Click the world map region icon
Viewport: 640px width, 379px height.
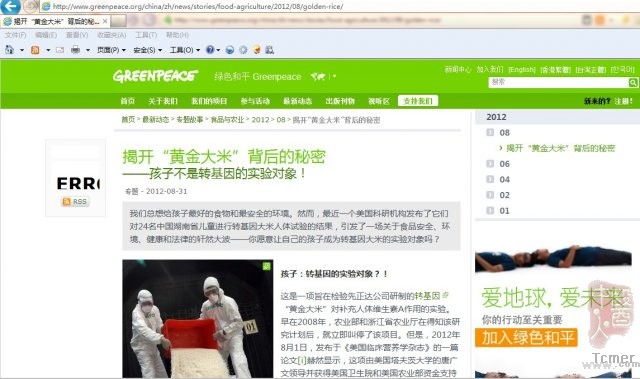click(318, 76)
